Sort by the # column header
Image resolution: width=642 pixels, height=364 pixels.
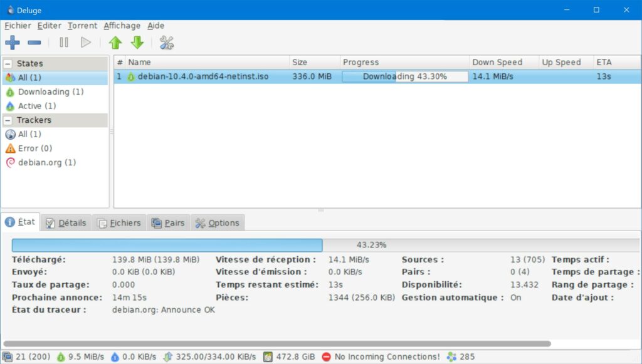coord(120,63)
